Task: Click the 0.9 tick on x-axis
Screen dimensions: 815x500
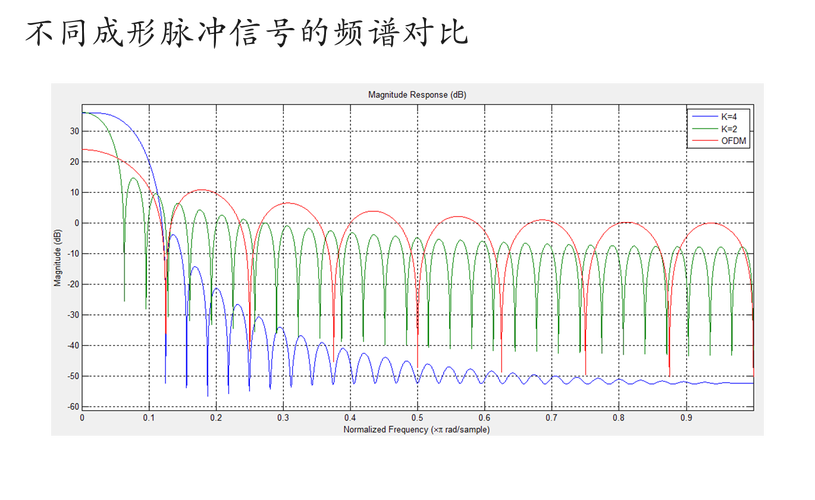Action: coord(686,417)
